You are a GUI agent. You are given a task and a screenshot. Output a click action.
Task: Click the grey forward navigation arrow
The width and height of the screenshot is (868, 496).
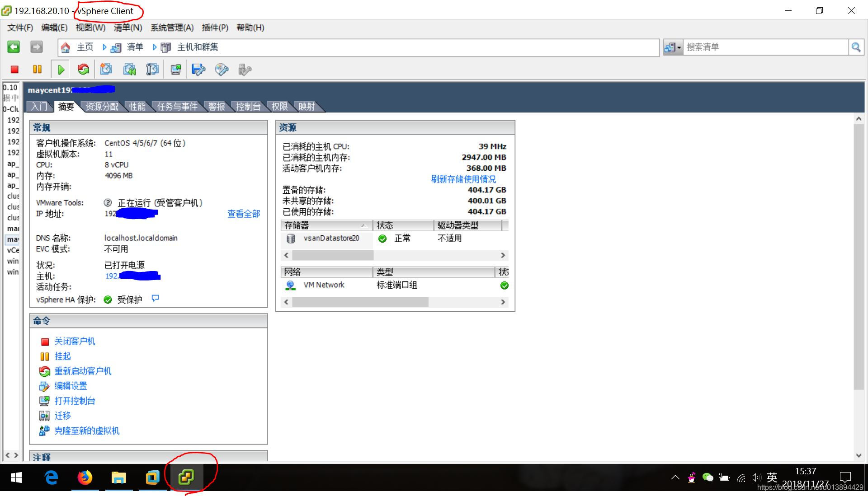click(x=36, y=47)
